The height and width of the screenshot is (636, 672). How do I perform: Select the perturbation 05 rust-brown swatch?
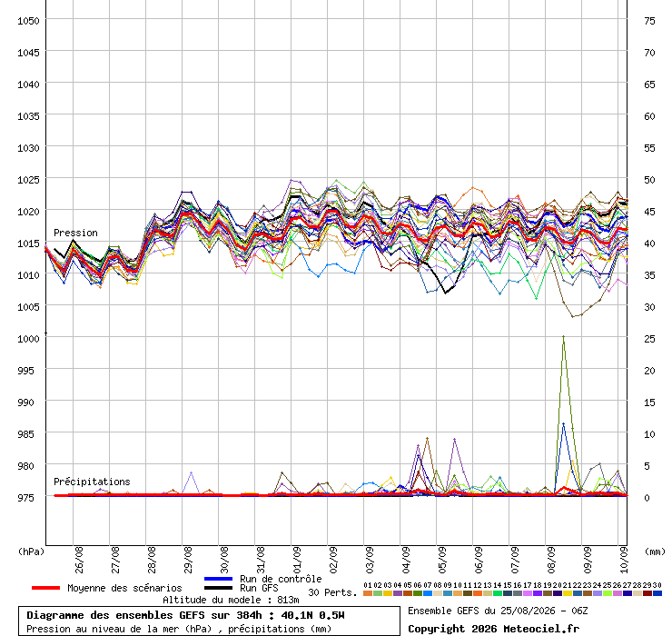408,593
